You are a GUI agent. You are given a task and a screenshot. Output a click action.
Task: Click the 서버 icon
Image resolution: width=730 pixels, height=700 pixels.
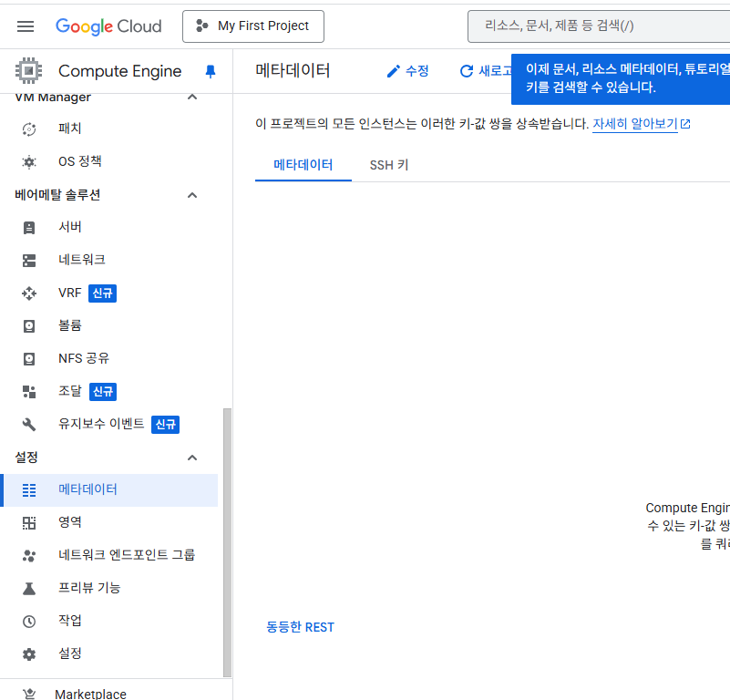pyautogui.click(x=29, y=228)
